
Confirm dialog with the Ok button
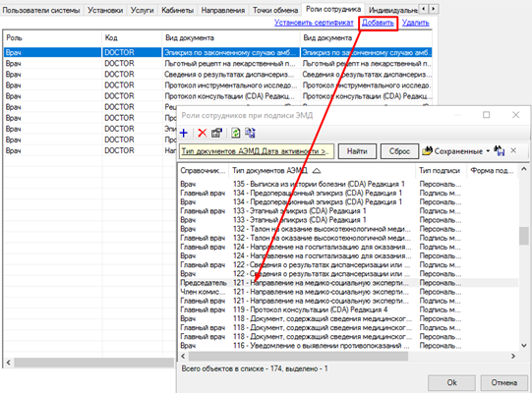coord(451,382)
